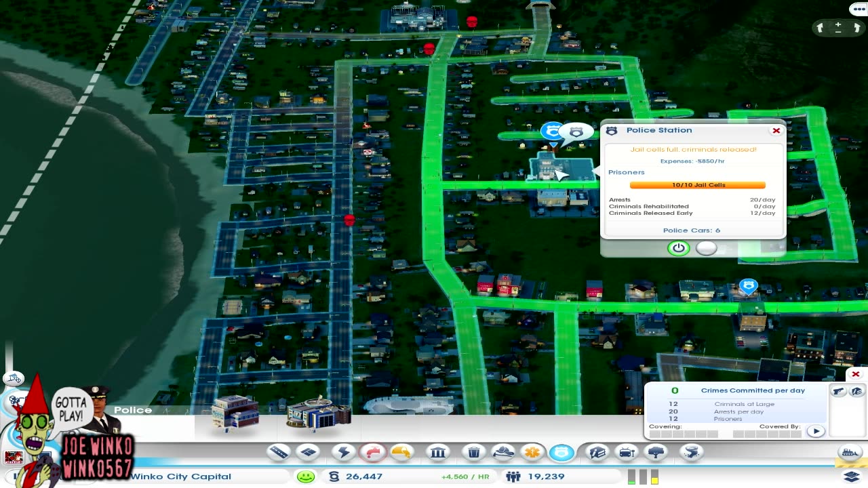The image size is (868, 488).
Task: Open the Parks tree menu
Action: pos(656,452)
